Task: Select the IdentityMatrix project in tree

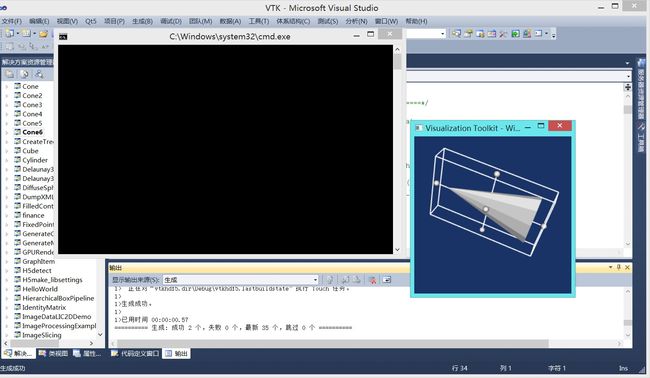Action: click(44, 308)
